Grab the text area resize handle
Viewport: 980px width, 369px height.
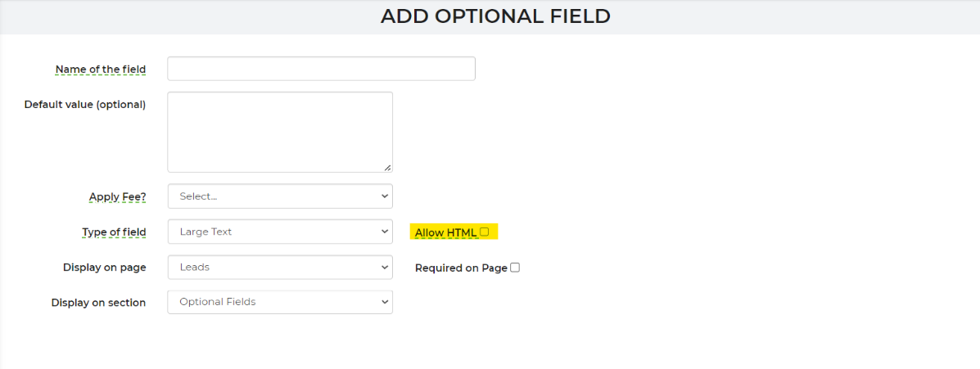point(387,168)
